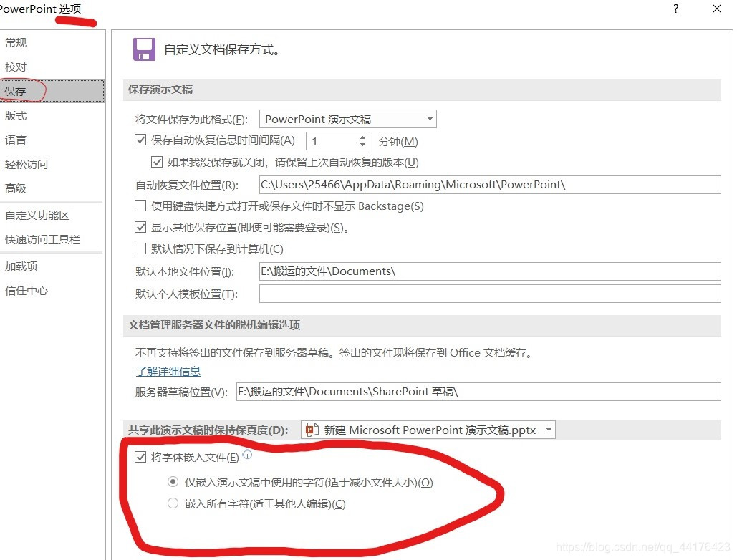Click the 不再支持将签出的文件 description text

(x=334, y=353)
